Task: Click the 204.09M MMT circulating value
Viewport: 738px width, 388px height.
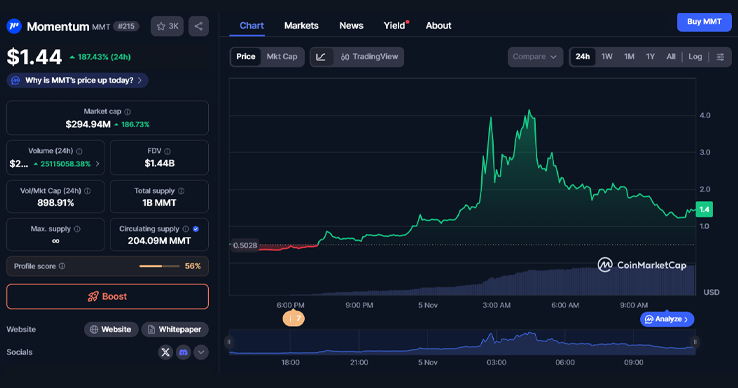Action: (159, 241)
